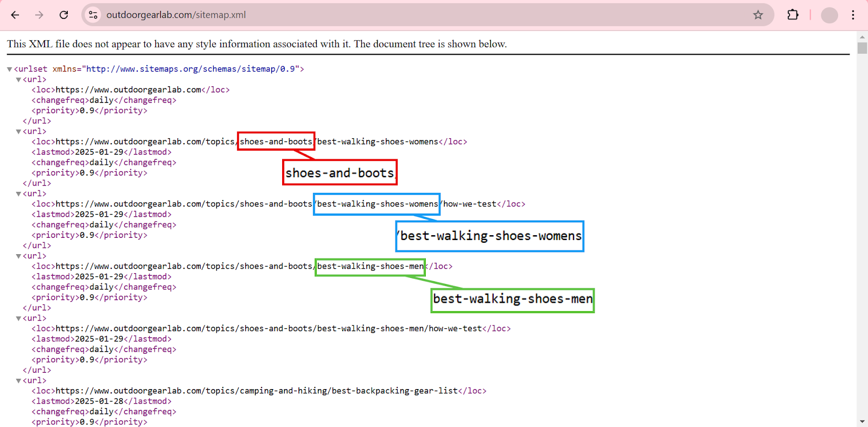Collapse the url node for best-walking-shoes-men
868x427 pixels.
point(18,256)
